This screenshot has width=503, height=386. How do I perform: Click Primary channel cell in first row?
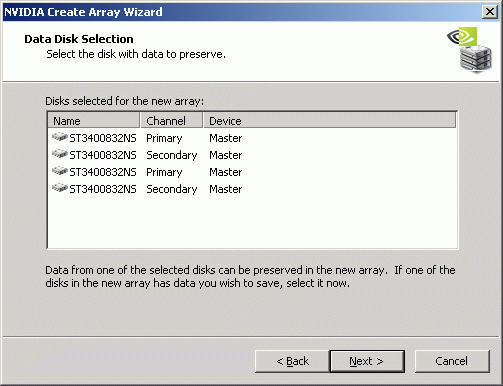point(164,138)
